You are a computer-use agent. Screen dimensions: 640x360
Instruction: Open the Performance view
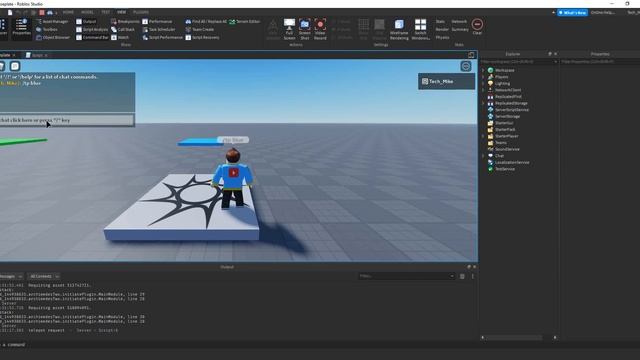coord(157,21)
